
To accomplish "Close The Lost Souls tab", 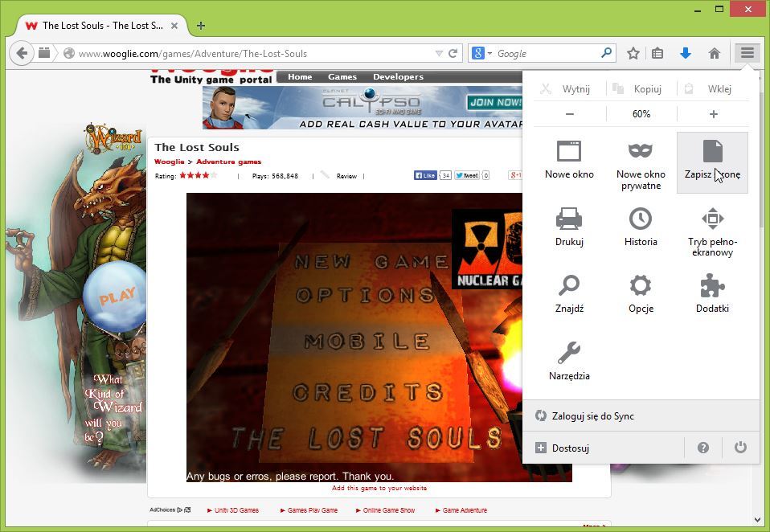I will tap(174, 26).
